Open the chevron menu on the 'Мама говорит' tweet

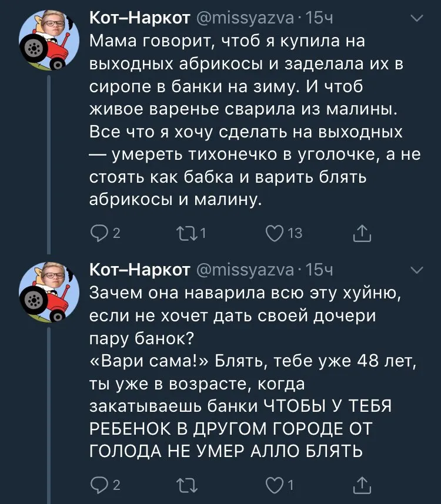pyautogui.click(x=417, y=19)
